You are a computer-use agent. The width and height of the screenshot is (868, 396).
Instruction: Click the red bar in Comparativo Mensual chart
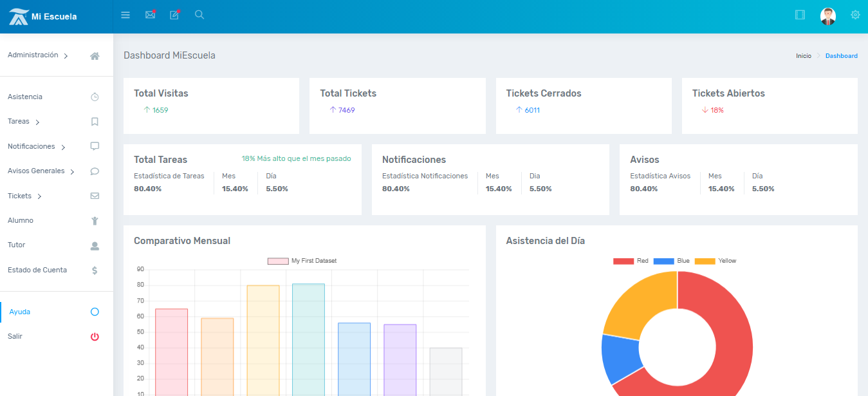click(x=171, y=352)
